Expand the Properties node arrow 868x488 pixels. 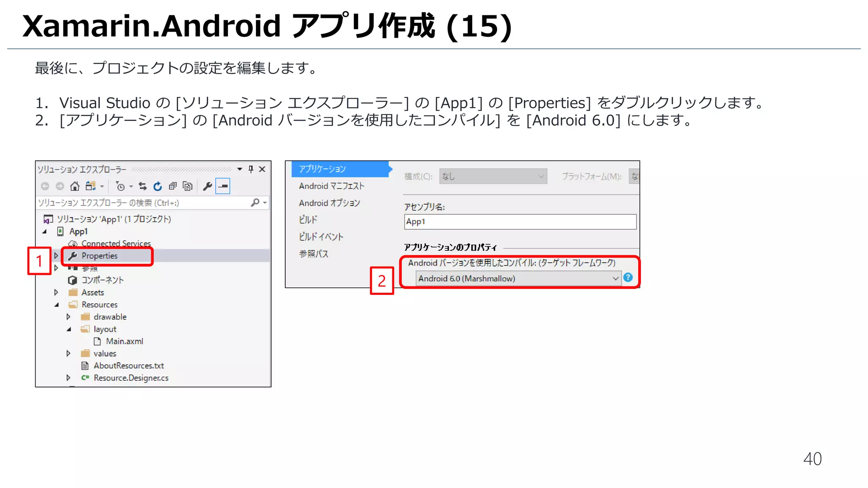tap(56, 256)
